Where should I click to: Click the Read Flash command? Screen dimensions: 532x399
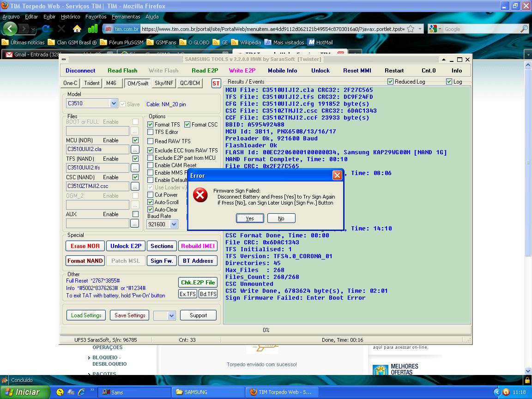(122, 71)
